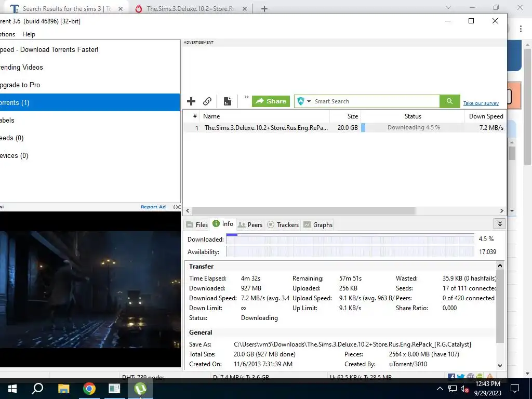Open Windows taskbar search
Viewport: 532px width, 399px height.
[37, 389]
